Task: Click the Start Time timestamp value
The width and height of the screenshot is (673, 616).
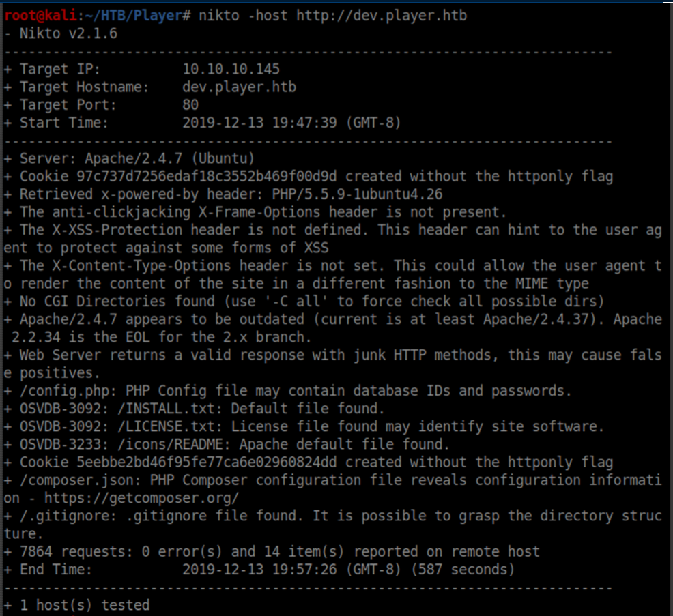Action: click(x=291, y=123)
